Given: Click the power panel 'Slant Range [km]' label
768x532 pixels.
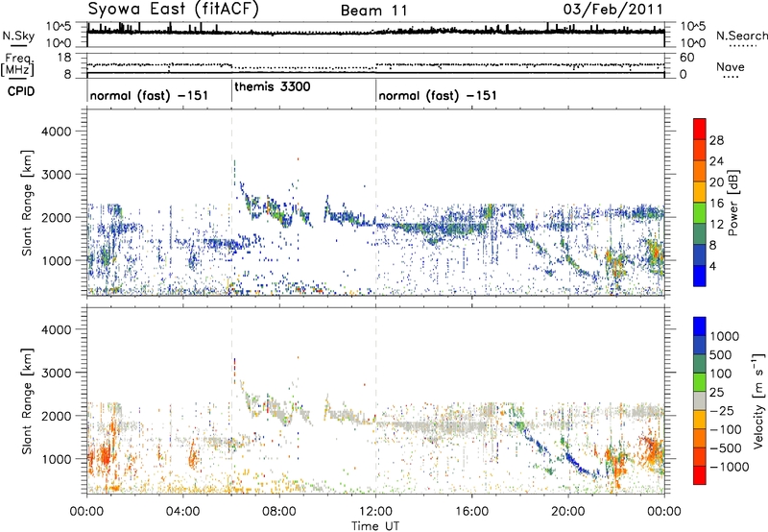Looking at the screenshot, I should [27, 203].
